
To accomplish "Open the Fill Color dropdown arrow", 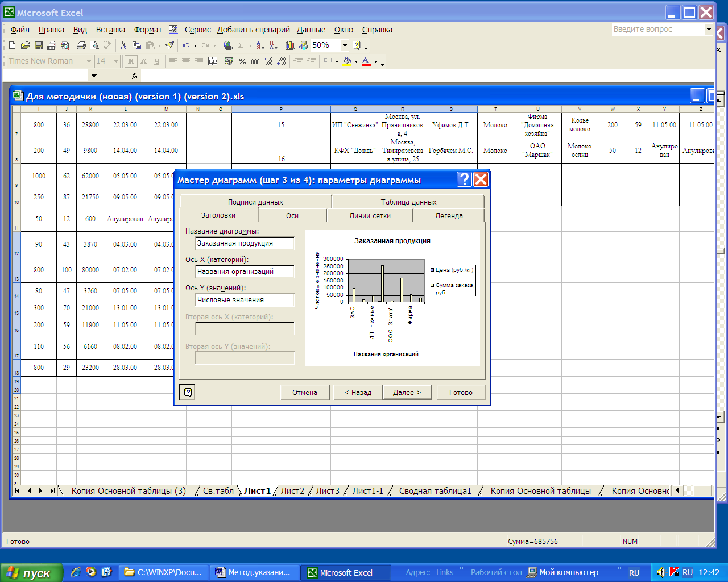I will click(356, 61).
